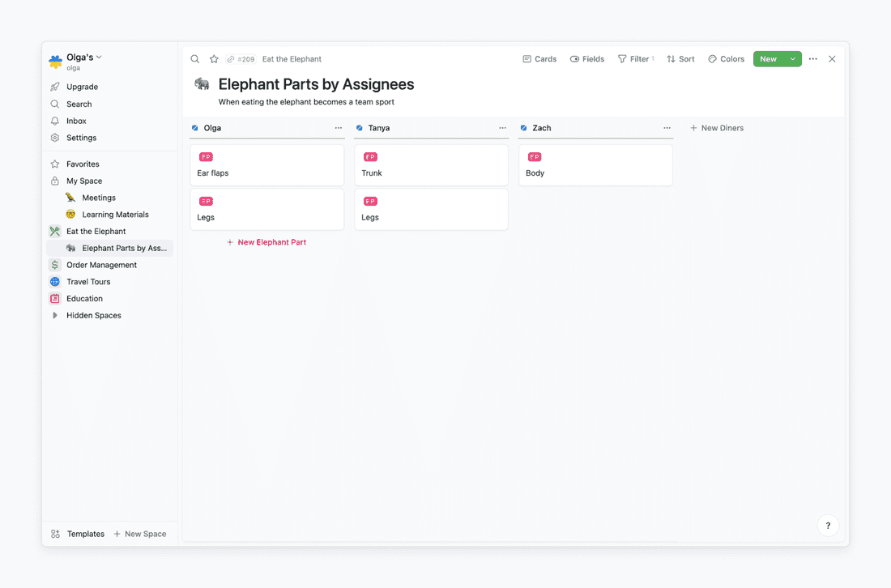Toggle visibility of the Zach column avatar
The height and width of the screenshot is (588, 891).
click(522, 127)
